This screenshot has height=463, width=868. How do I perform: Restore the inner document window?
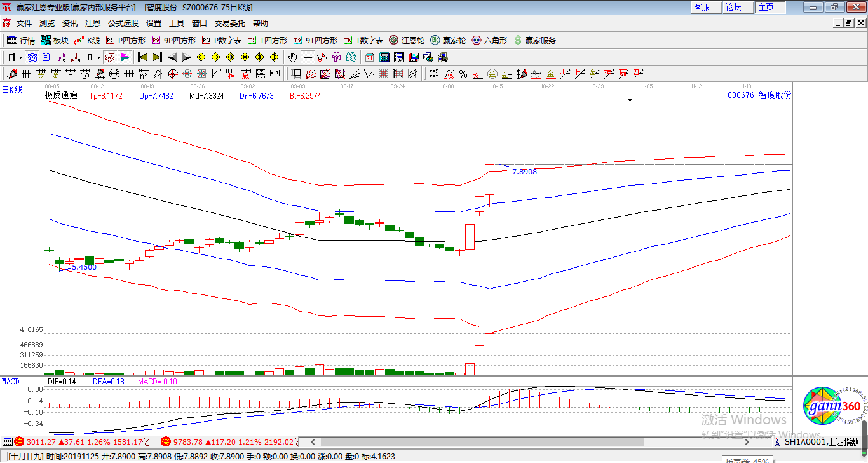tap(848, 23)
